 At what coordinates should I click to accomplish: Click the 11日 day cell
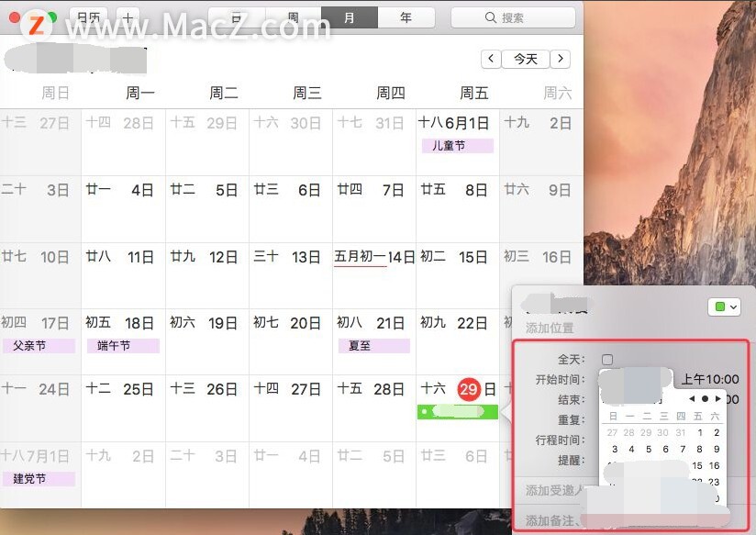click(x=124, y=275)
